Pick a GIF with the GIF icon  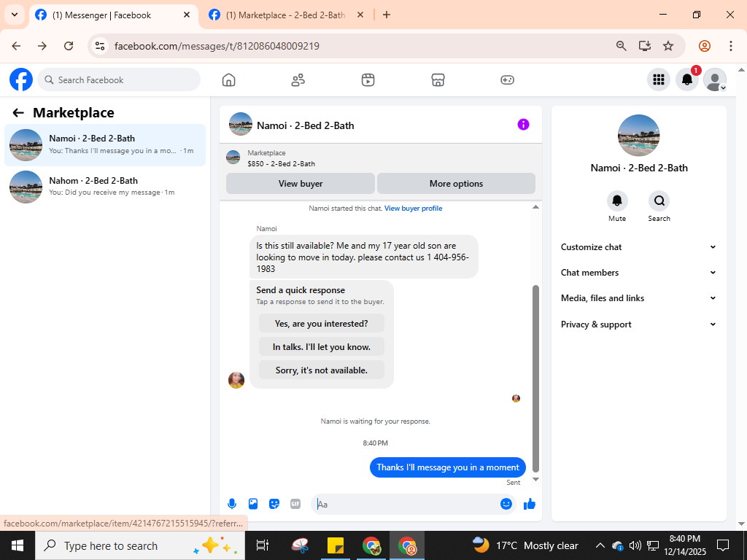point(295,504)
